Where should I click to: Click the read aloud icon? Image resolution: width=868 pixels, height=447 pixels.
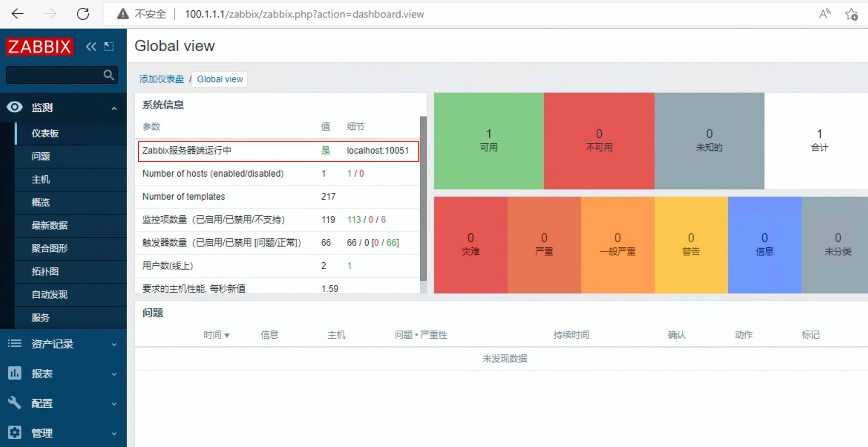click(x=824, y=14)
